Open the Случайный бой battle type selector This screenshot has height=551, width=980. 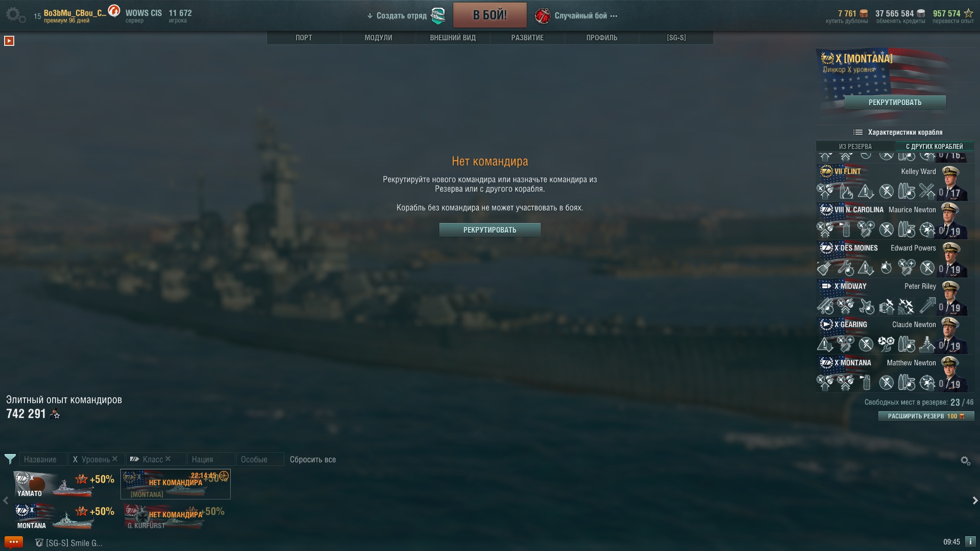(576, 16)
